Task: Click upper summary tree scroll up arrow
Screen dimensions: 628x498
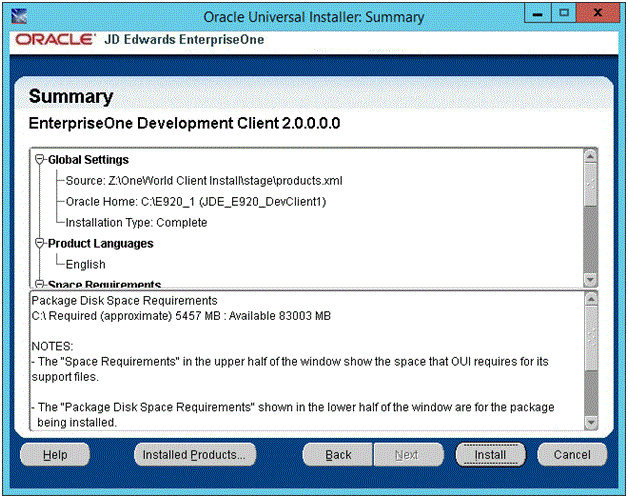Action: point(590,156)
